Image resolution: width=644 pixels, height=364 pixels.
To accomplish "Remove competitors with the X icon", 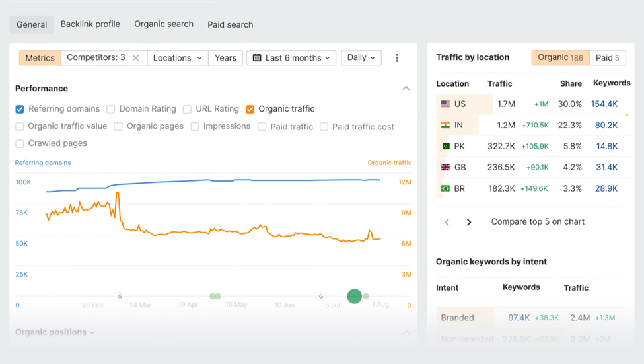I will coord(135,58).
